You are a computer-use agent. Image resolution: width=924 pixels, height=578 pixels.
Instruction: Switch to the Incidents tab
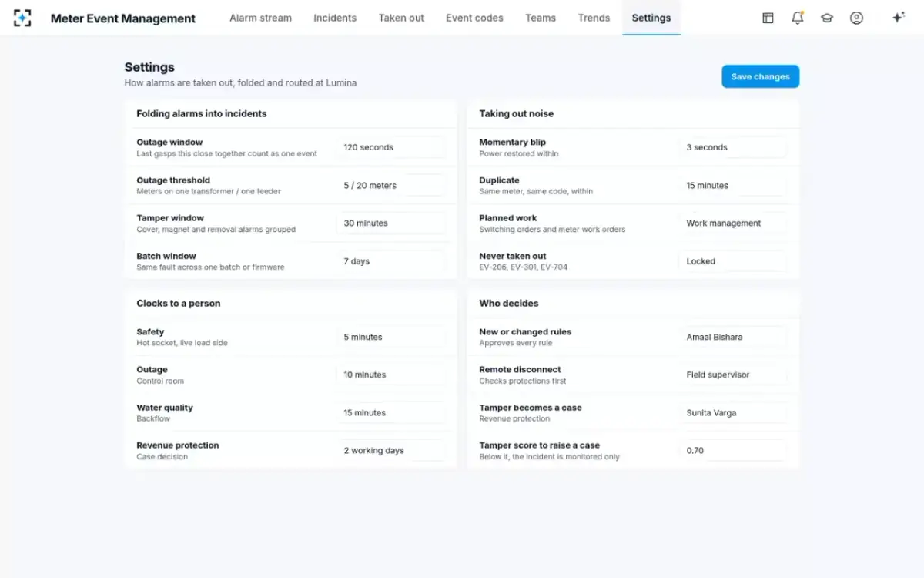click(x=335, y=18)
